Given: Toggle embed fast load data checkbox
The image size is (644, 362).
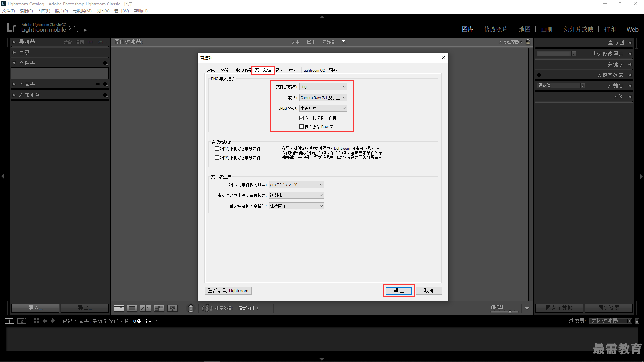Looking at the screenshot, I should 301,118.
